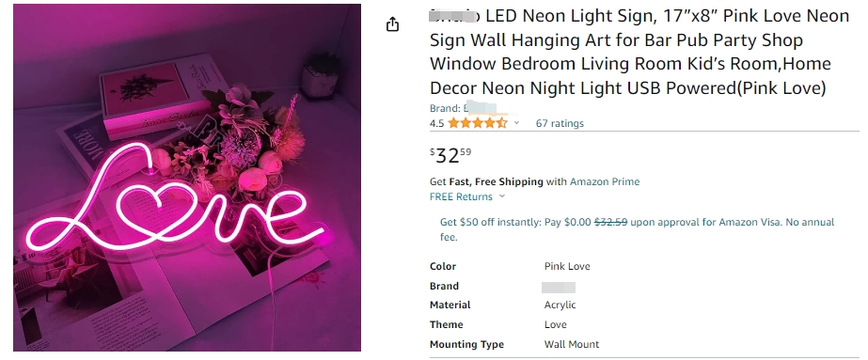Image resolution: width=868 pixels, height=360 pixels.
Task: Click the Brand link under title
Action: tap(463, 108)
